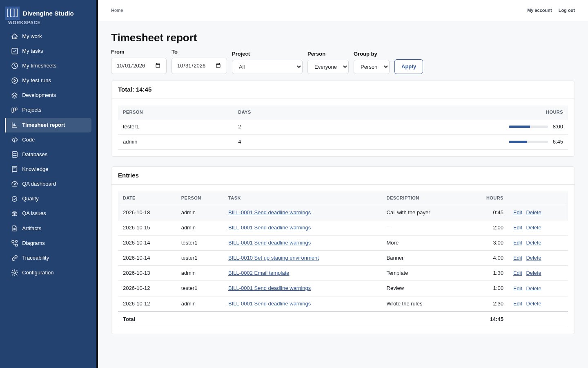
Task: Click the 8:00 hours value
Action: 558,127
